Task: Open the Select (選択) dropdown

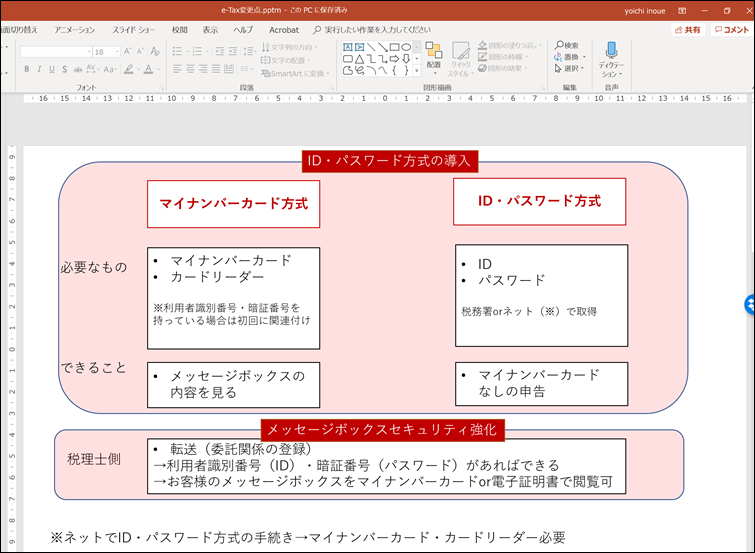Action: [569, 69]
